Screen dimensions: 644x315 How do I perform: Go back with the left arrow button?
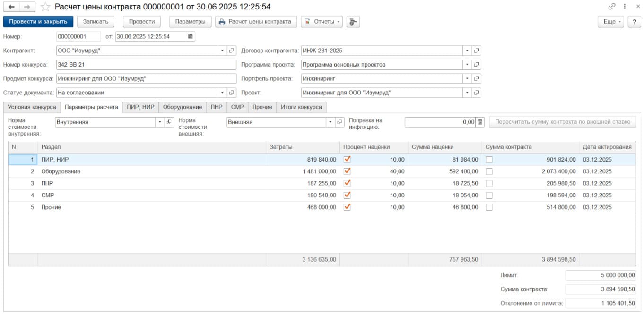[11, 7]
